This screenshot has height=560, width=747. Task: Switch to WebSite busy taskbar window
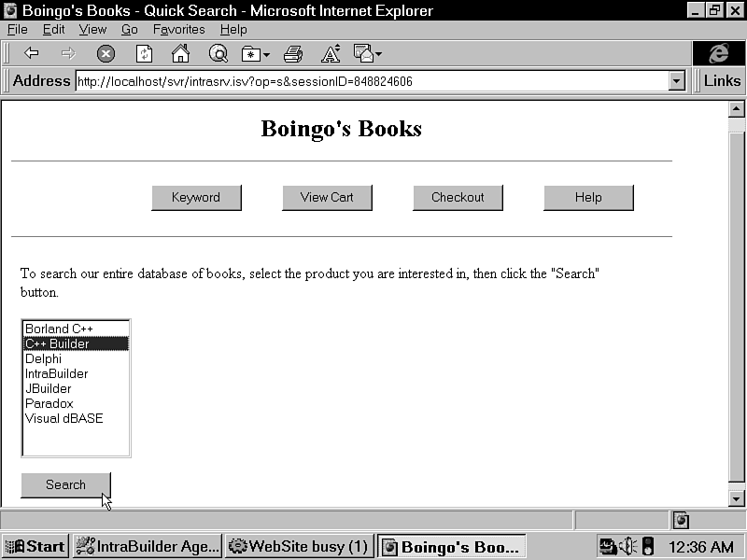(x=298, y=546)
